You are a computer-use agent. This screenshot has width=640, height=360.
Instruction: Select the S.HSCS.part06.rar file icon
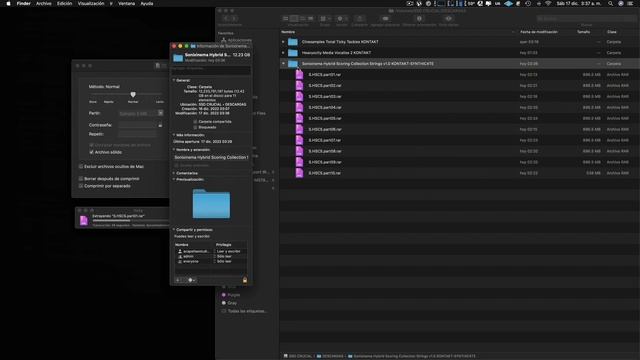pyautogui.click(x=299, y=129)
